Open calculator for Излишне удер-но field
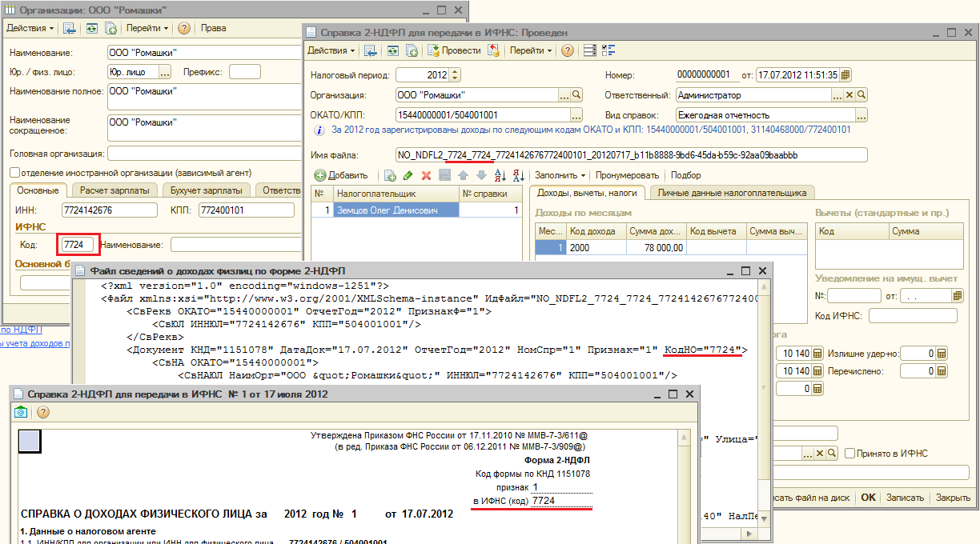Screen dimensions: 980x544 point(942,354)
